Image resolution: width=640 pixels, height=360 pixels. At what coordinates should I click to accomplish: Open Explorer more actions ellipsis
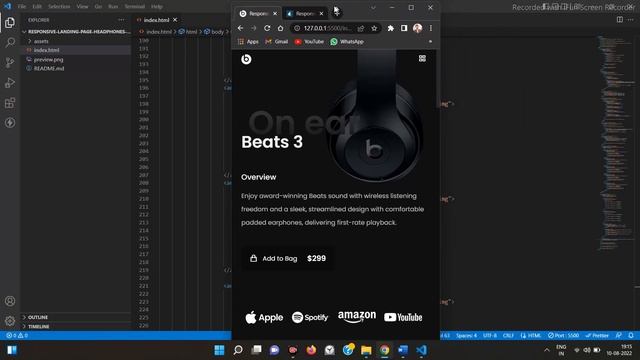click(121, 20)
